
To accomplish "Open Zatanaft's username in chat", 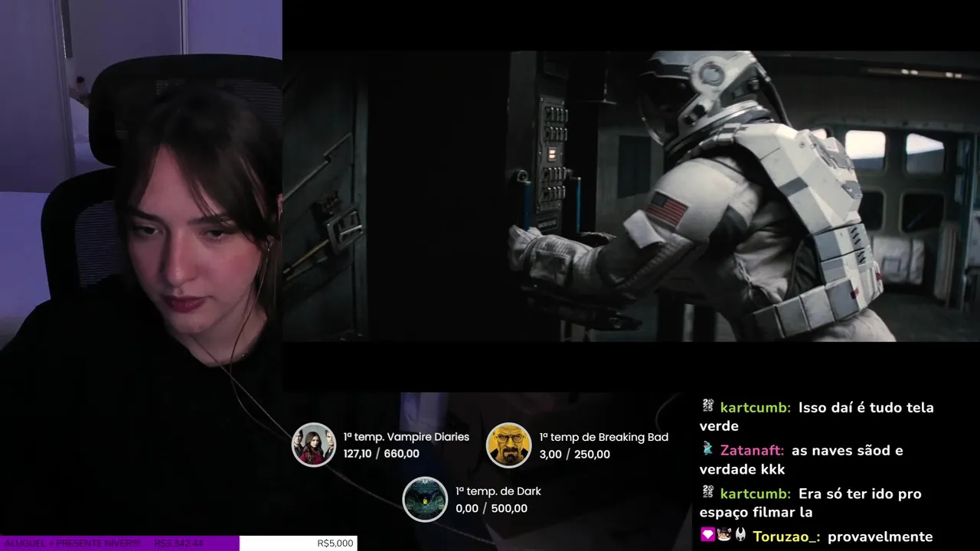I will (x=752, y=451).
